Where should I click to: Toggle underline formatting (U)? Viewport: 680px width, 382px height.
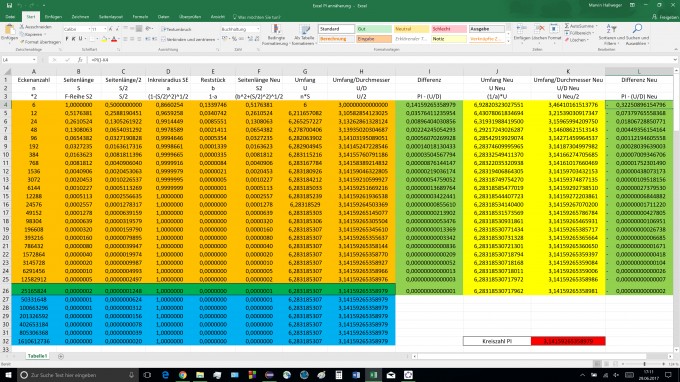(80, 39)
